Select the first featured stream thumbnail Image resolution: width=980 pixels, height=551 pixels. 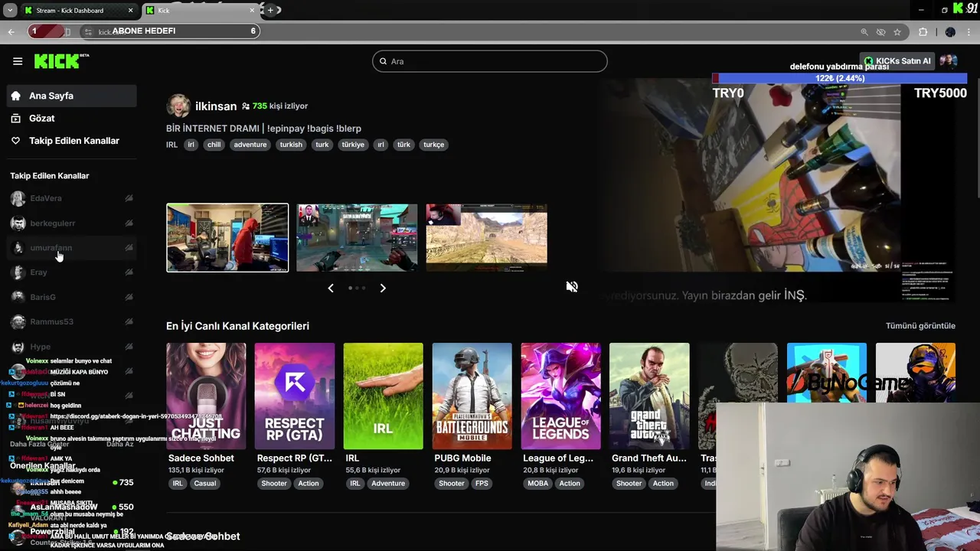227,237
